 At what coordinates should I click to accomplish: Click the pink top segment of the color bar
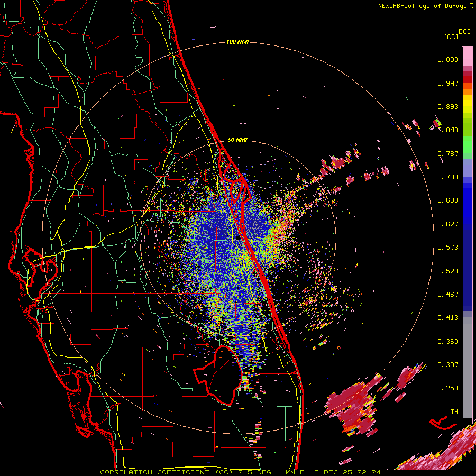click(467, 56)
